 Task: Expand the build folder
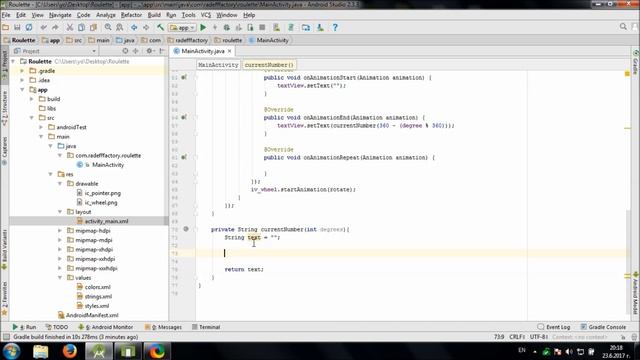click(32, 99)
